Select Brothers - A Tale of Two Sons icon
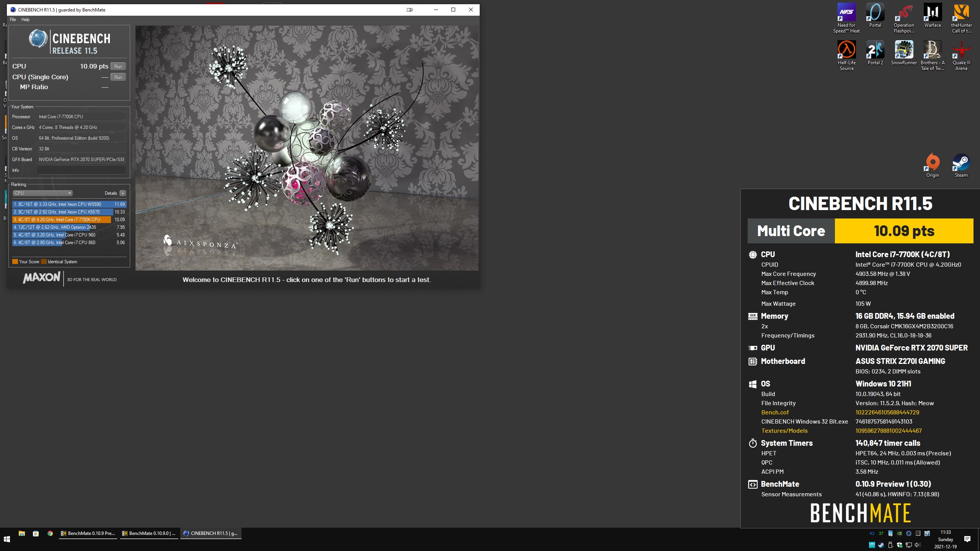Screen dimensions: 980x551 933,55
